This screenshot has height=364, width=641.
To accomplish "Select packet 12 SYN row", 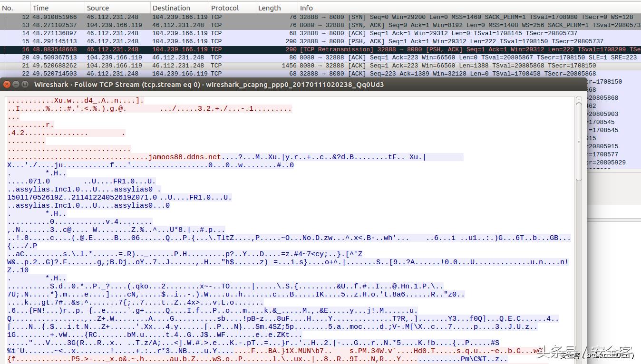I will (320, 17).
